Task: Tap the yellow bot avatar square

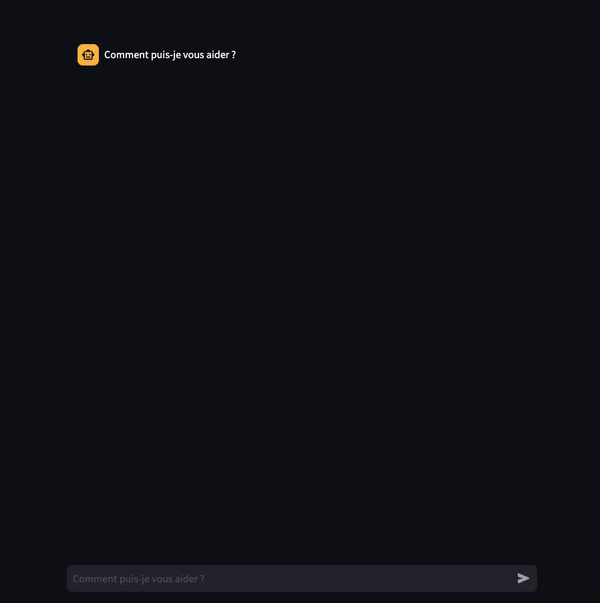Action: [88, 55]
